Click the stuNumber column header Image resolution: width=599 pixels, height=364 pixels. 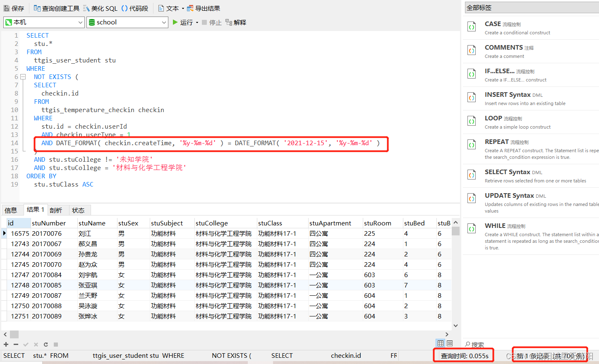[x=54, y=223]
